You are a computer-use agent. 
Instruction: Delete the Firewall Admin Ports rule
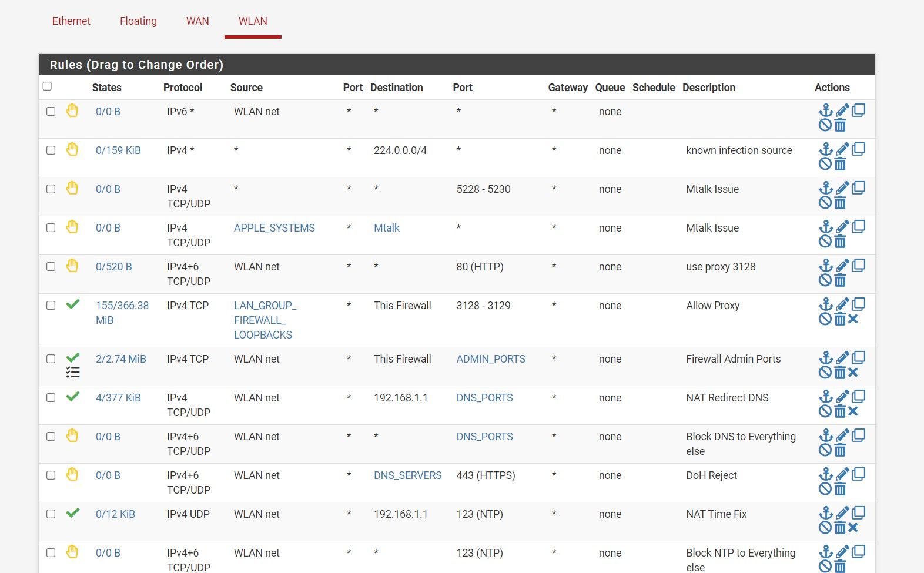[x=840, y=373]
